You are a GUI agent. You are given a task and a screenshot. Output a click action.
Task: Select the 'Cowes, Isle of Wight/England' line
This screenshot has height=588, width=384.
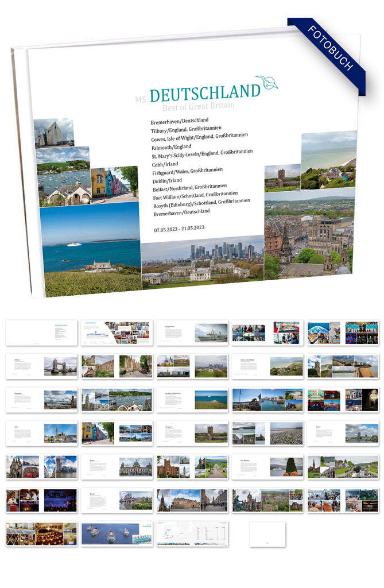200,137
